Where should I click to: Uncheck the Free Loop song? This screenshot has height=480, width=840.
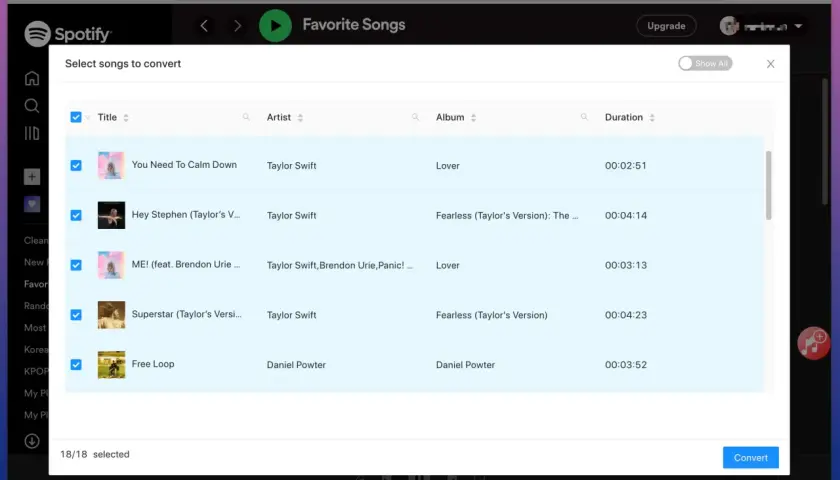pos(76,365)
